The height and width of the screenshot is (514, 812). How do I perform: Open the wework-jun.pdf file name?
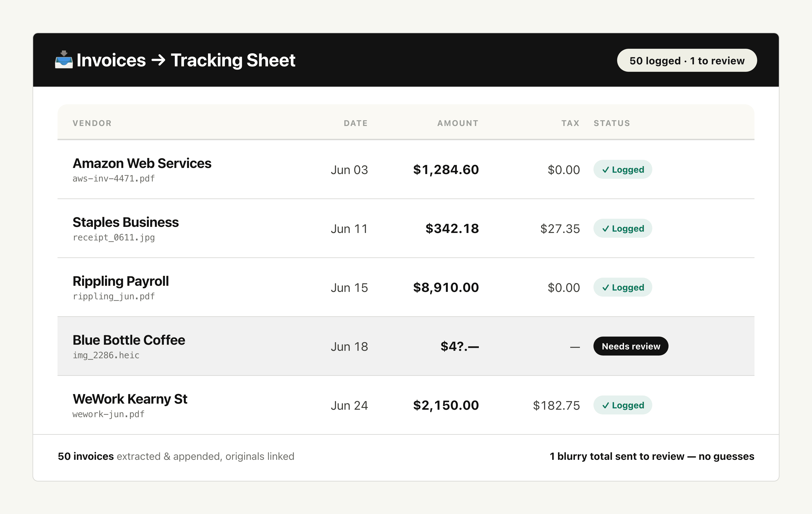coord(108,414)
